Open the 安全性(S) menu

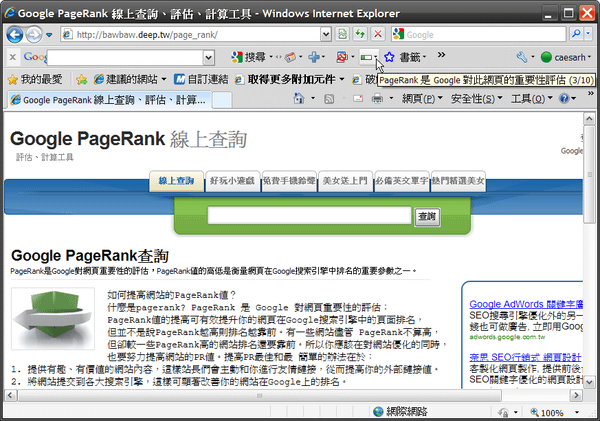click(476, 99)
